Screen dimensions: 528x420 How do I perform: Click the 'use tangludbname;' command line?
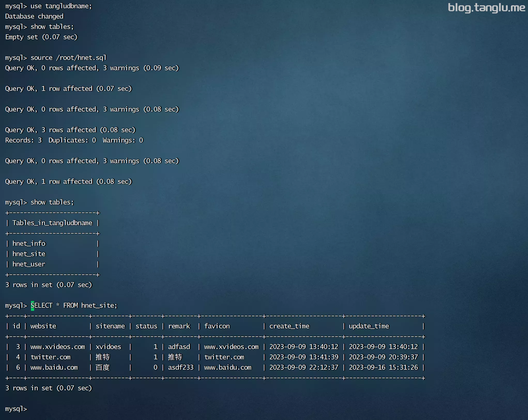pos(61,6)
